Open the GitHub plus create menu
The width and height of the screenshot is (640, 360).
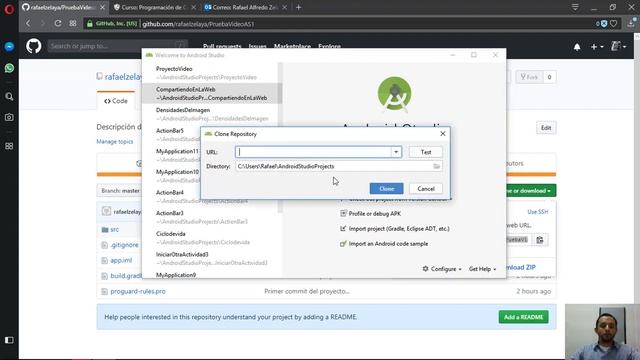click(596, 47)
